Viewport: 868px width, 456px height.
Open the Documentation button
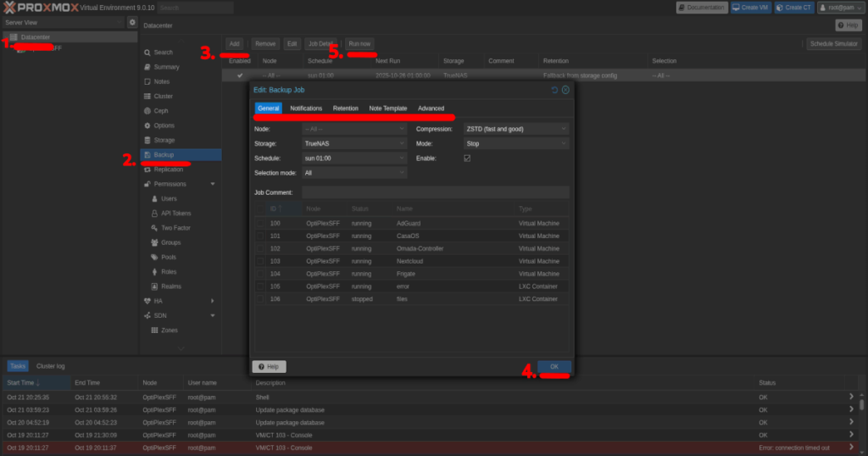pos(702,8)
